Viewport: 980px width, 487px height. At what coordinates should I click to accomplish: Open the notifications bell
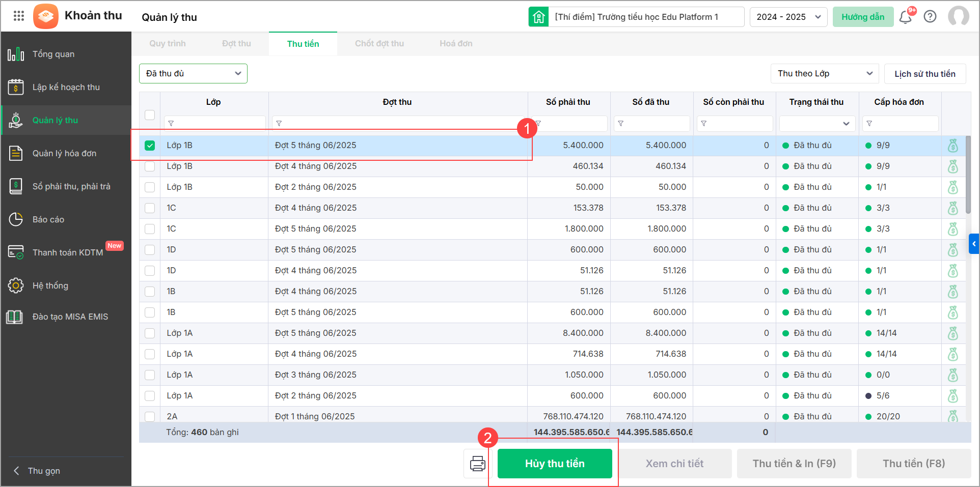(x=906, y=17)
